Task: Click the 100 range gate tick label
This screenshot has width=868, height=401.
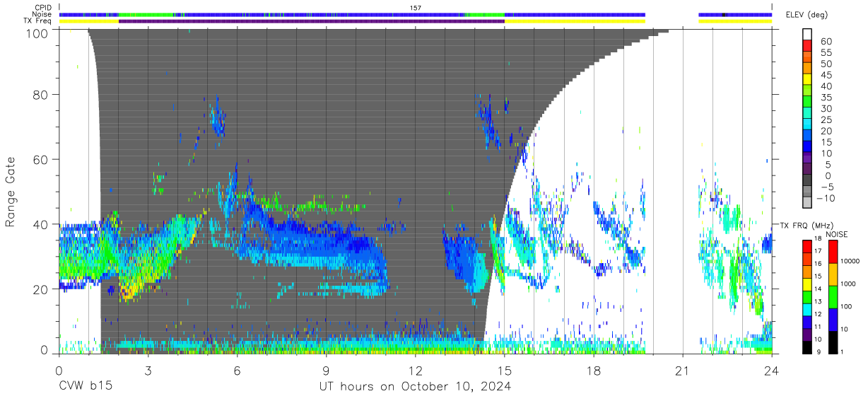Action: pos(37,33)
